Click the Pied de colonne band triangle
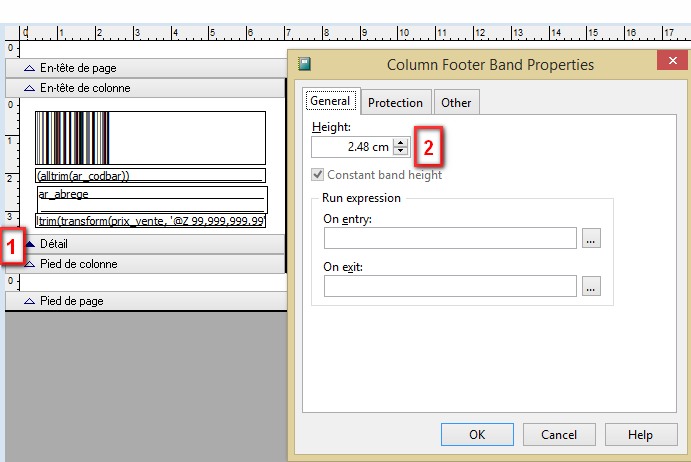Viewport: 691px width, 462px height. coord(30,264)
